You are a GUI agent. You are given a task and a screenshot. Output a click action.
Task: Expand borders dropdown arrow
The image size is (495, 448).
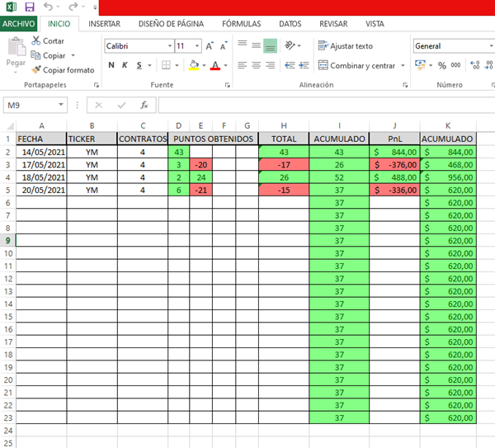177,65
